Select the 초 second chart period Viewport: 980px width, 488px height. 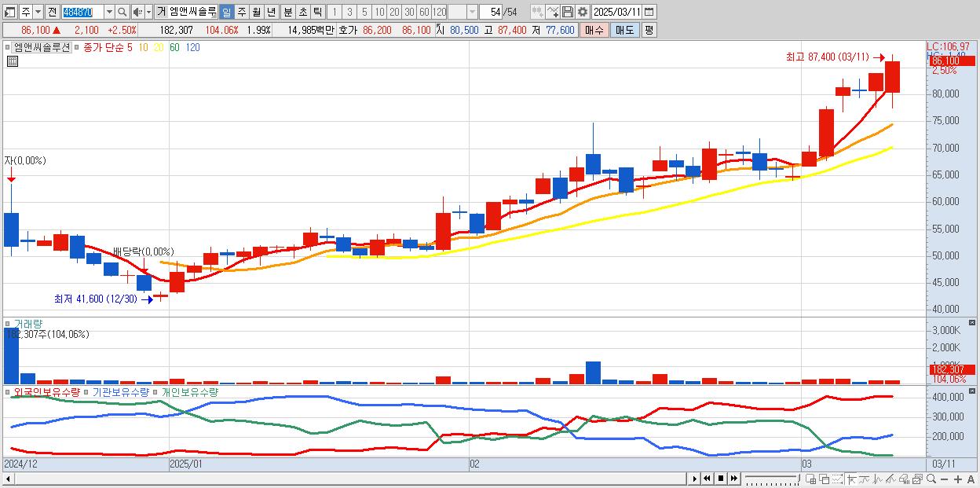(x=302, y=12)
